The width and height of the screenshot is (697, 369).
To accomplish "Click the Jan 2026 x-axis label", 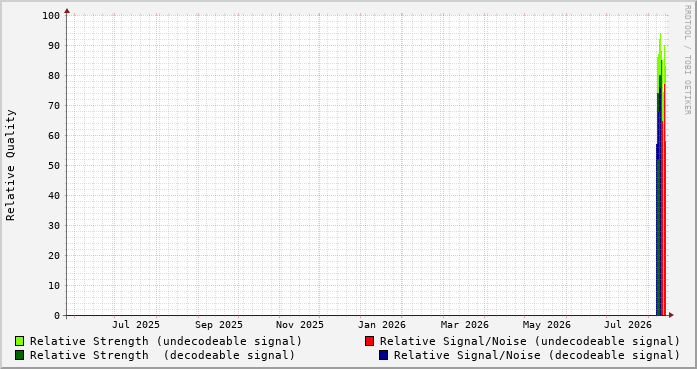I will click(x=382, y=325).
